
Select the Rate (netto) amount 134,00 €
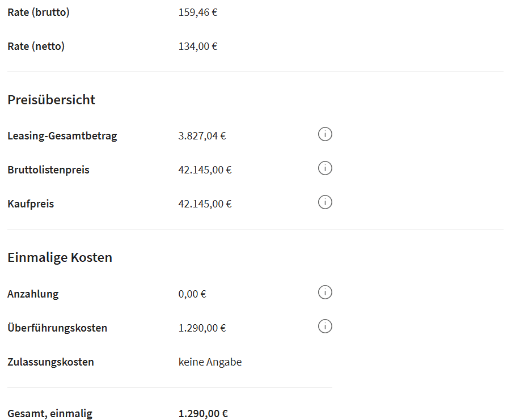pos(198,46)
